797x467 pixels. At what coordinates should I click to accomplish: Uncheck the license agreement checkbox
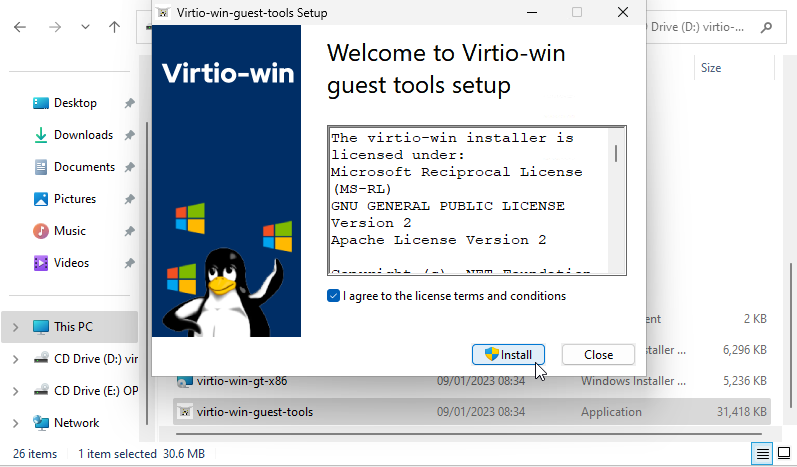point(334,296)
